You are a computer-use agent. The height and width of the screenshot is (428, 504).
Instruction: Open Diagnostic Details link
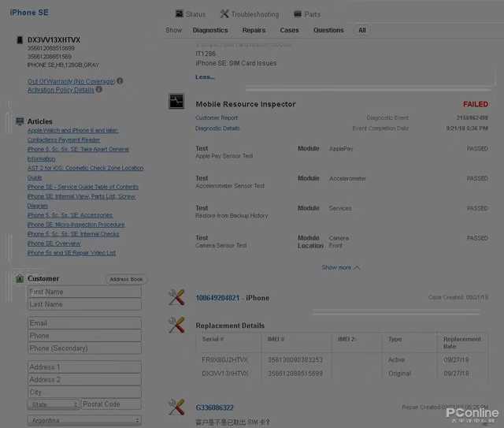click(217, 128)
